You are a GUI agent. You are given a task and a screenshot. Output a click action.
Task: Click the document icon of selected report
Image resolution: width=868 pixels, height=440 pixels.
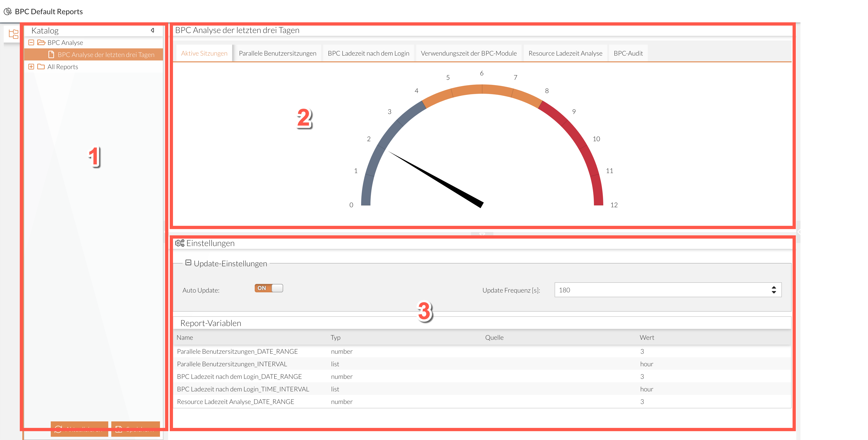51,55
